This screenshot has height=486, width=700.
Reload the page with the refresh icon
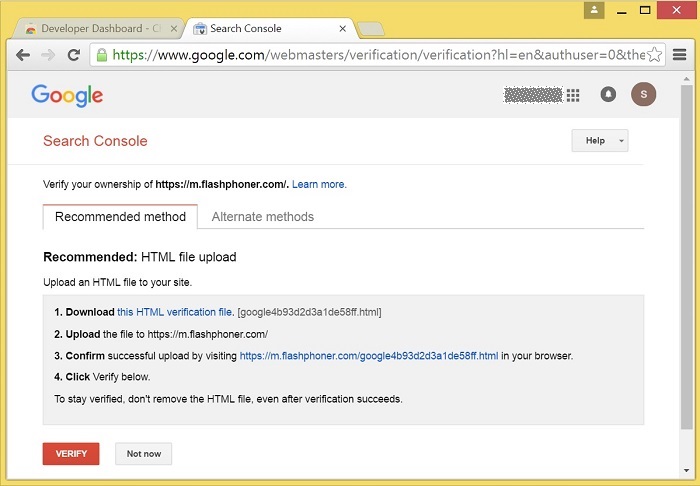click(73, 55)
